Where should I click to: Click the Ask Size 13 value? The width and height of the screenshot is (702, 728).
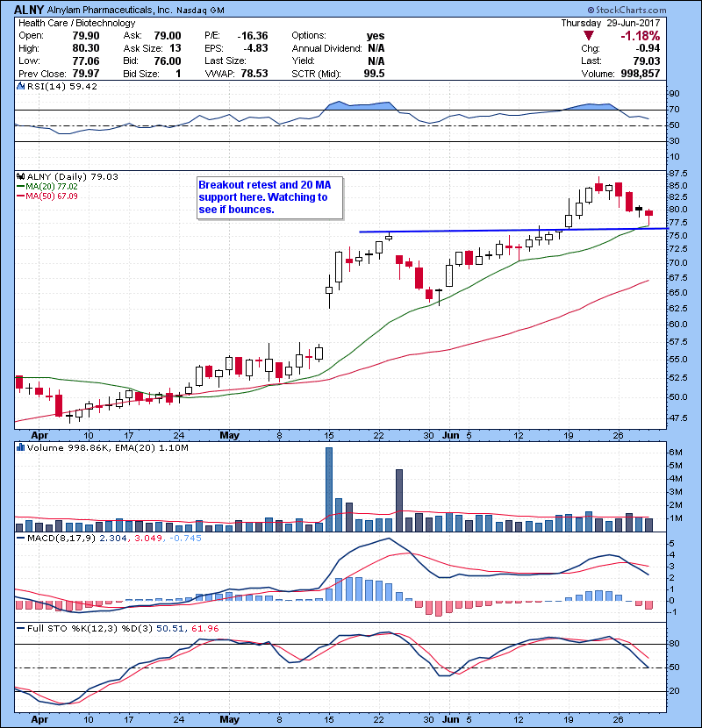(x=175, y=48)
